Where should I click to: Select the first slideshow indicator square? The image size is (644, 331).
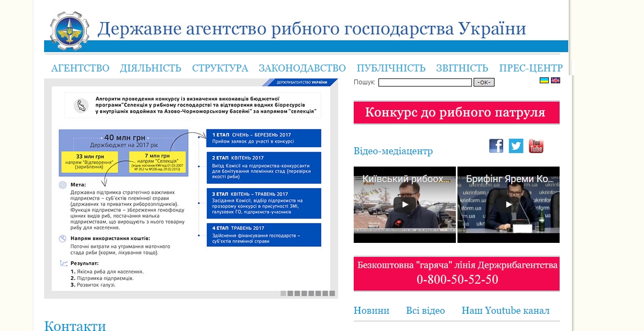pos(283,293)
